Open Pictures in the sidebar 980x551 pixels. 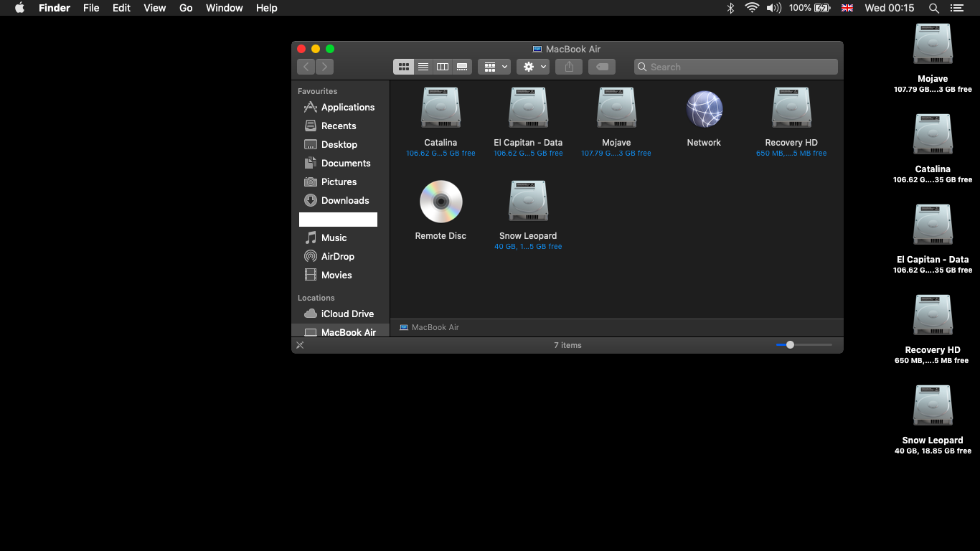point(340,182)
